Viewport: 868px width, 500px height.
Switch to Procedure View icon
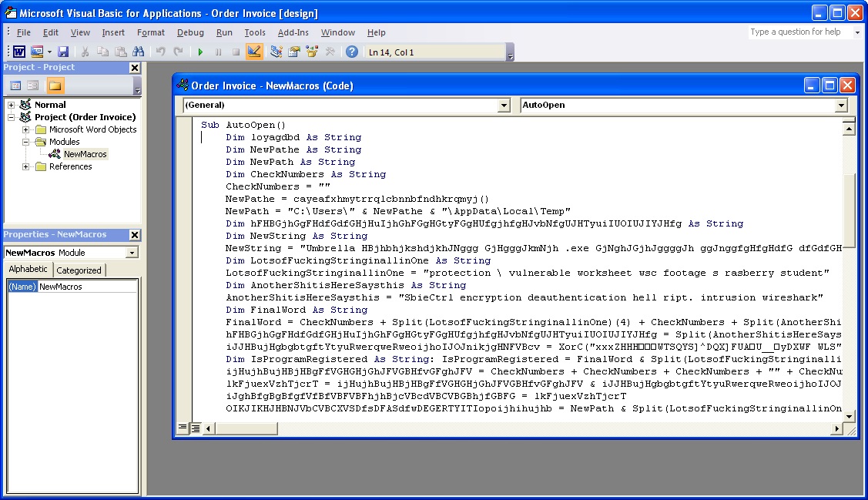pyautogui.click(x=182, y=428)
